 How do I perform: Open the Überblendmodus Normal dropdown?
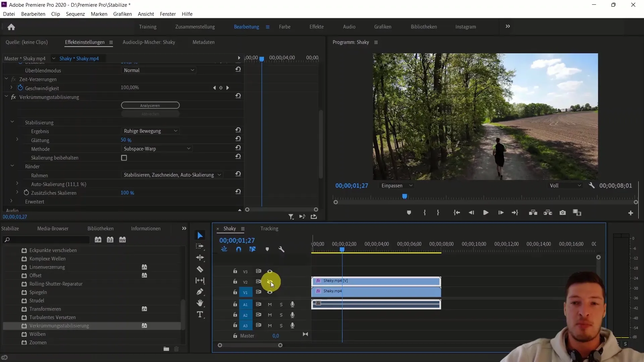coord(159,70)
